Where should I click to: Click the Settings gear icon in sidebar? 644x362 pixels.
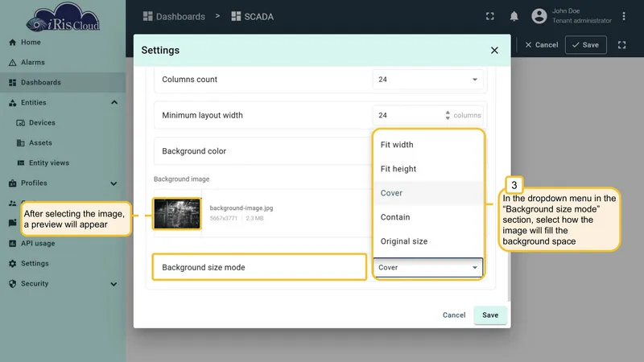click(12, 264)
